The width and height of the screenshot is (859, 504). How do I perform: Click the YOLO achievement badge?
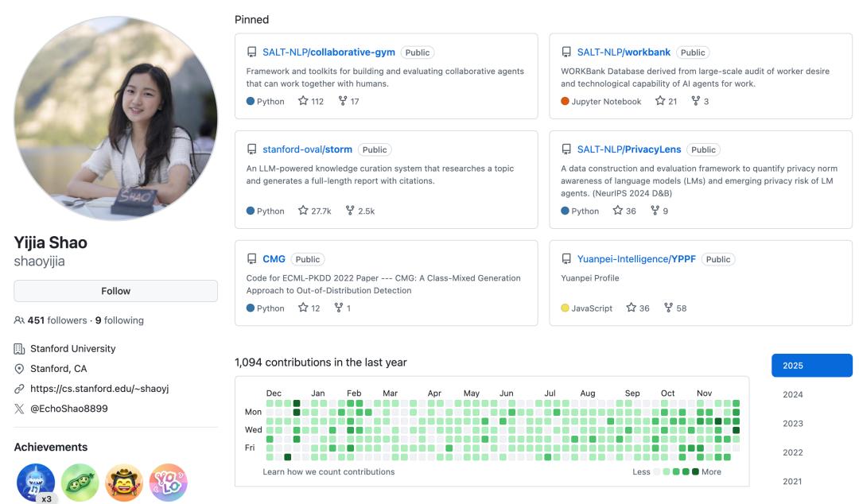pos(168,482)
